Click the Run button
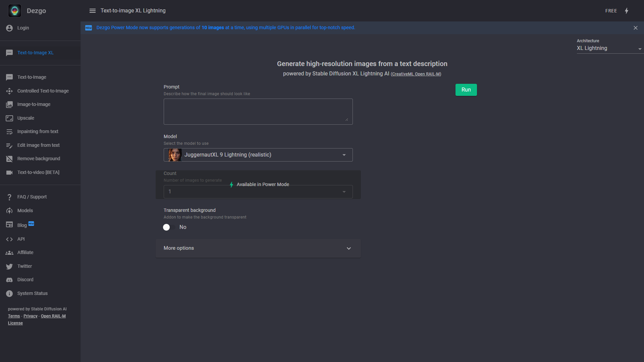 tap(466, 89)
